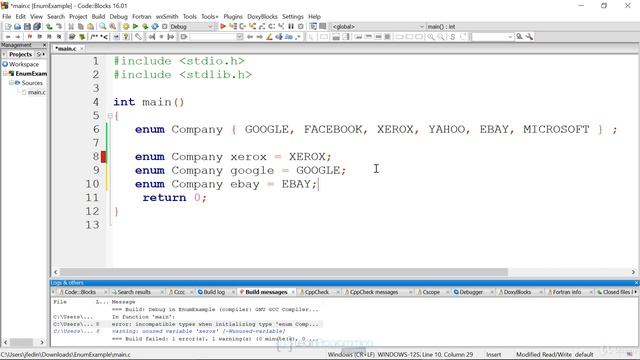Start debugging with the red arrow icon
Image resolution: width=640 pixels, height=360 pixels.
point(223,27)
